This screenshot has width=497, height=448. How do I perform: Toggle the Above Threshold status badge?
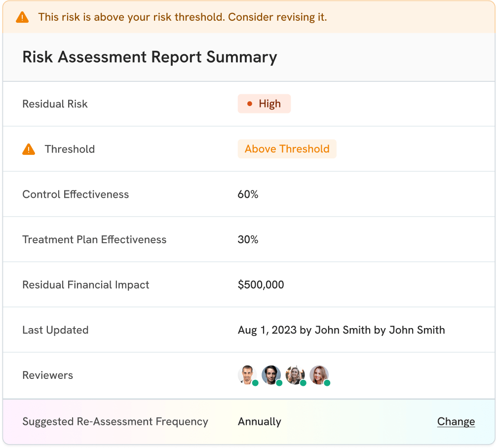tap(287, 149)
